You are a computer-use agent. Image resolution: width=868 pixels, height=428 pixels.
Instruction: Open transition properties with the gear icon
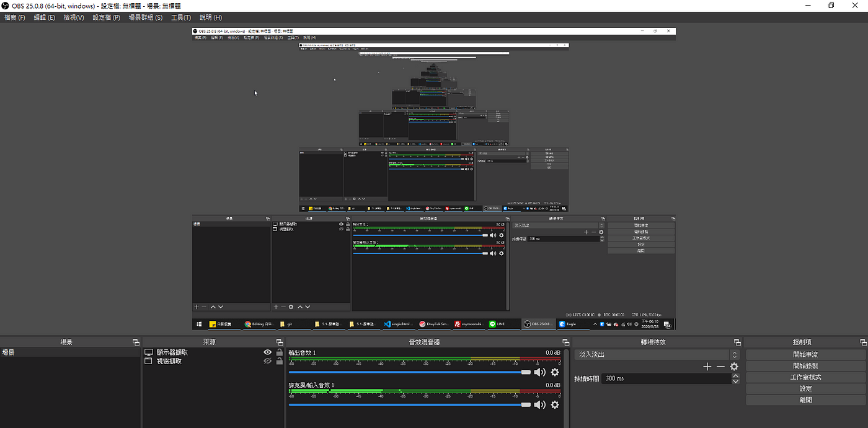[734, 367]
